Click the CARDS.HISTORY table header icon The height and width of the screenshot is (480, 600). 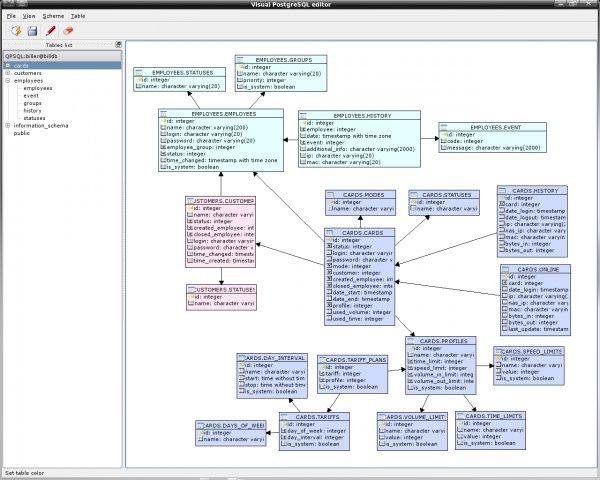coord(501,189)
